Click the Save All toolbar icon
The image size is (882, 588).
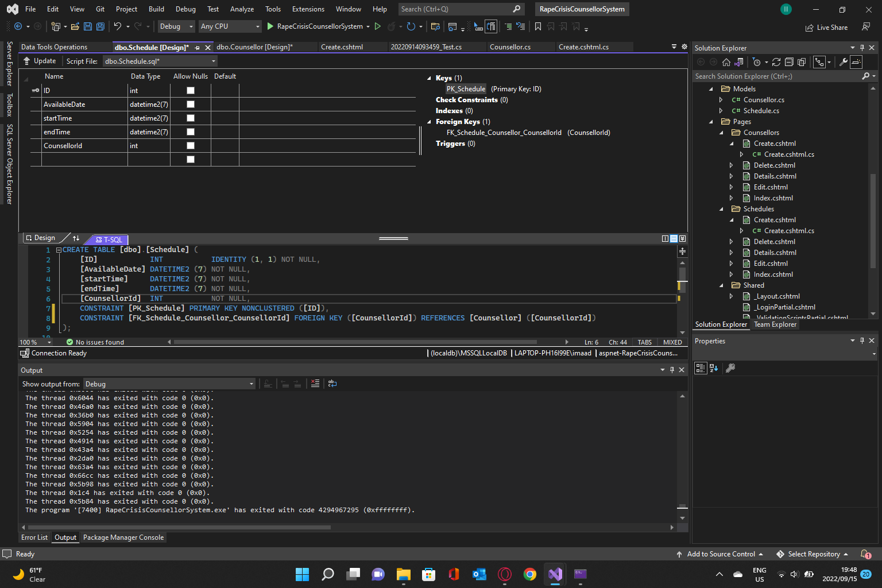[100, 26]
